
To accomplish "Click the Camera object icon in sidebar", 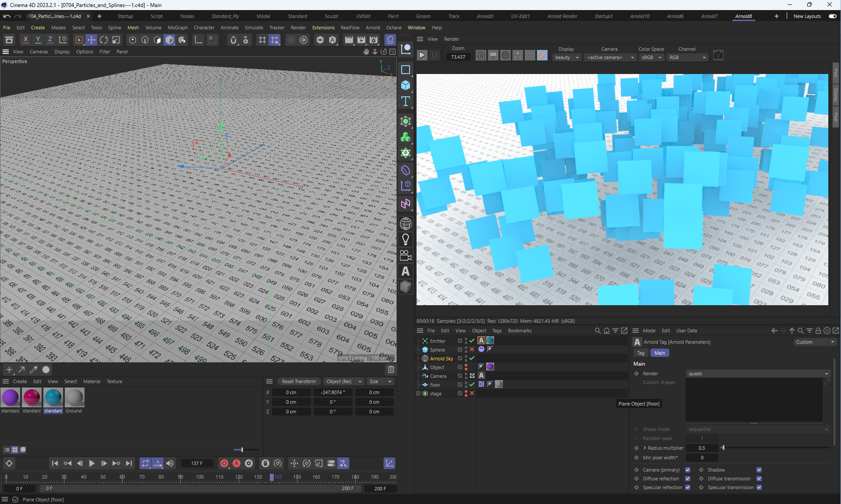I will [406, 255].
